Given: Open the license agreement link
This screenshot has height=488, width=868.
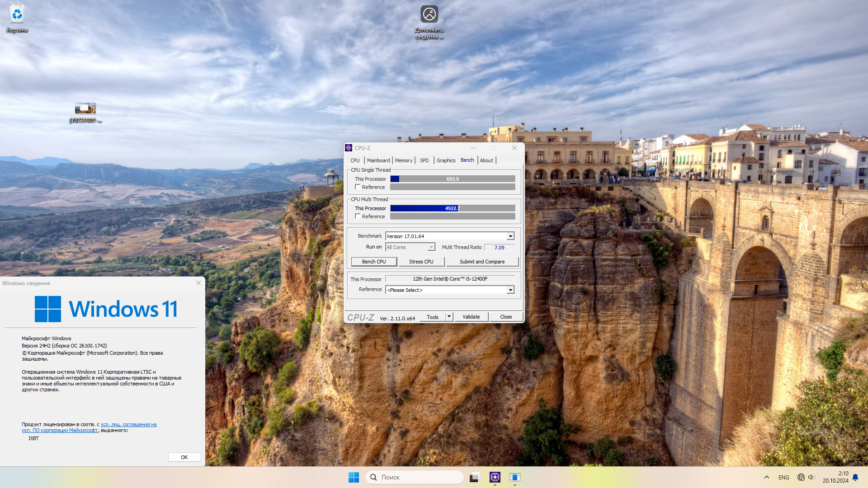Looking at the screenshot, I should click(x=128, y=424).
